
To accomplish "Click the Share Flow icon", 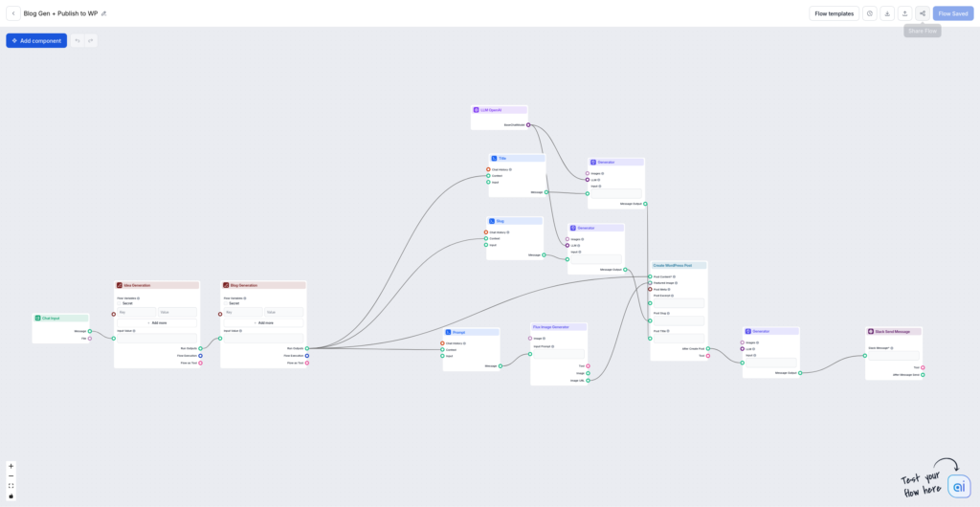I will click(923, 13).
